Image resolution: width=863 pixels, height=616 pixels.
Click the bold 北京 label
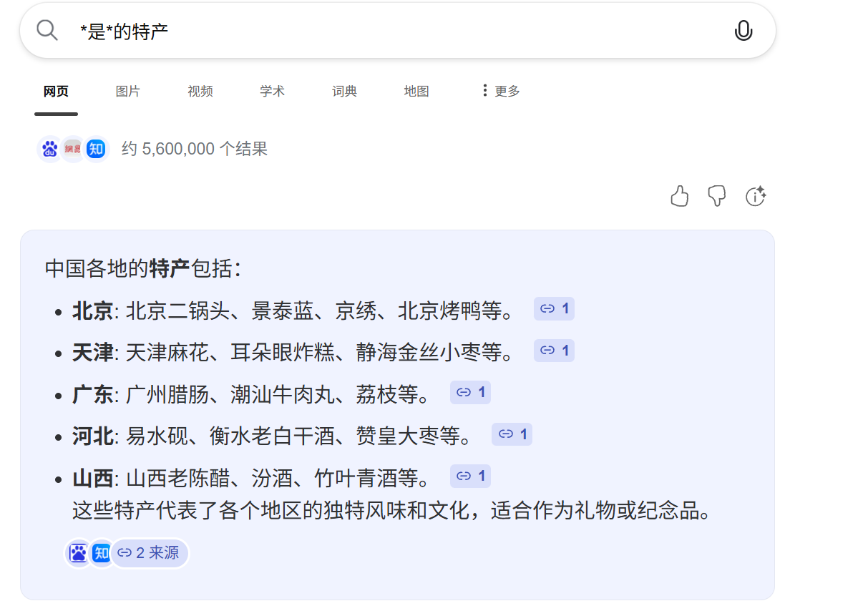93,311
